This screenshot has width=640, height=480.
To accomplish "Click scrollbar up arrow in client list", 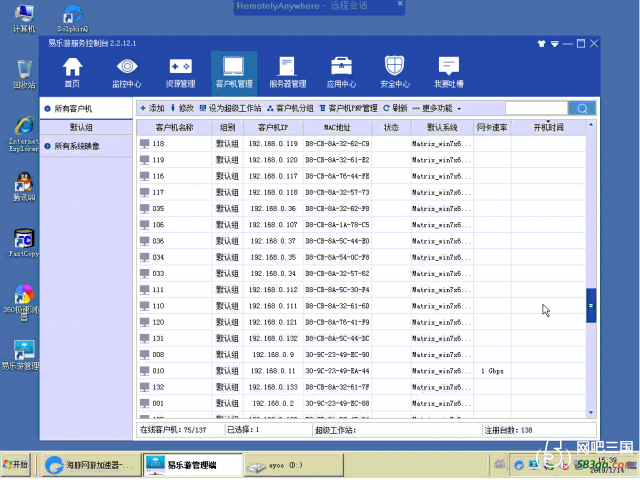I will [591, 125].
